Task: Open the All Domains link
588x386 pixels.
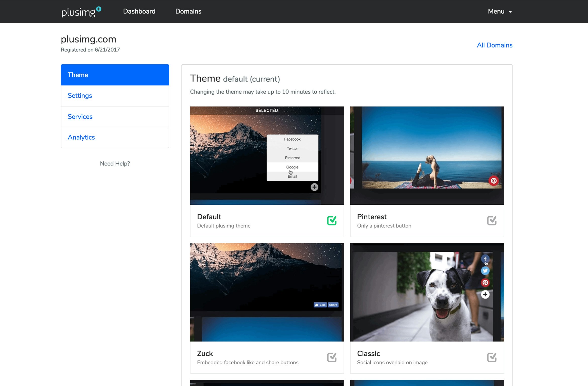Action: [x=494, y=45]
